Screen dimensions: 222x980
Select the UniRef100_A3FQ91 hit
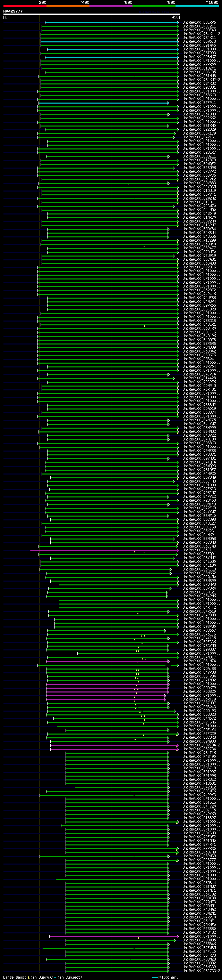(199, 554)
